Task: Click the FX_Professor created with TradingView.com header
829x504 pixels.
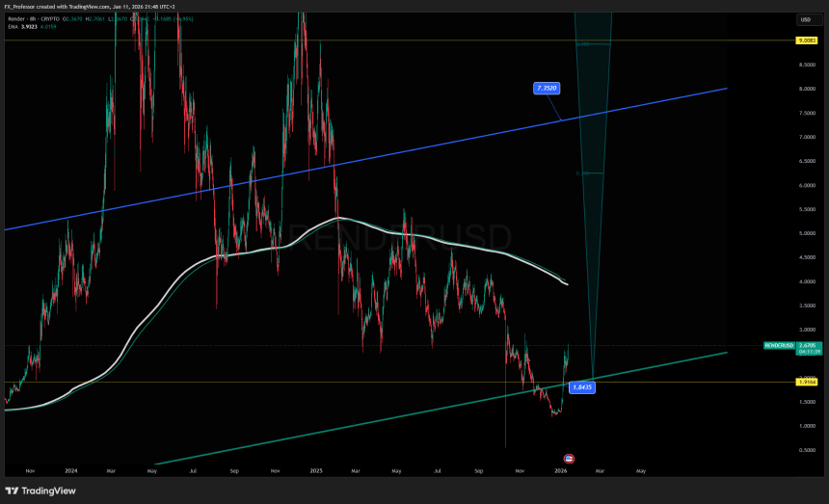Action: pos(90,7)
